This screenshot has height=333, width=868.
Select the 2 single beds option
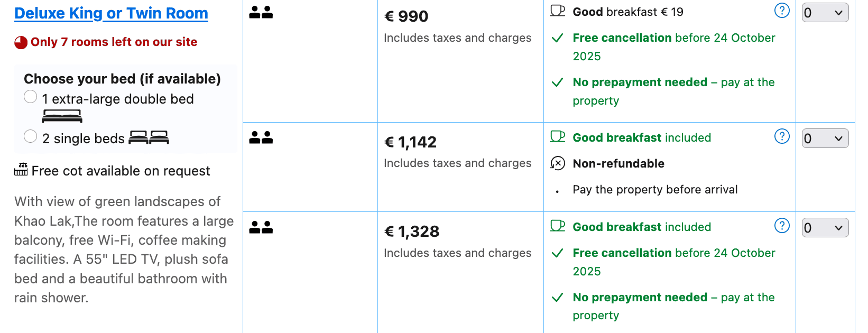[x=31, y=136]
